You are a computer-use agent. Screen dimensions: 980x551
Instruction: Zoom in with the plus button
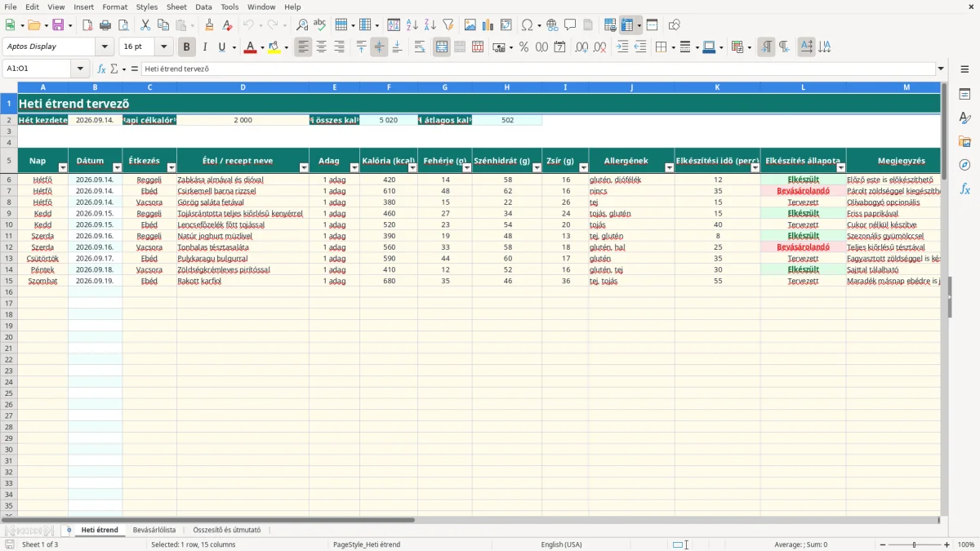tap(947, 544)
